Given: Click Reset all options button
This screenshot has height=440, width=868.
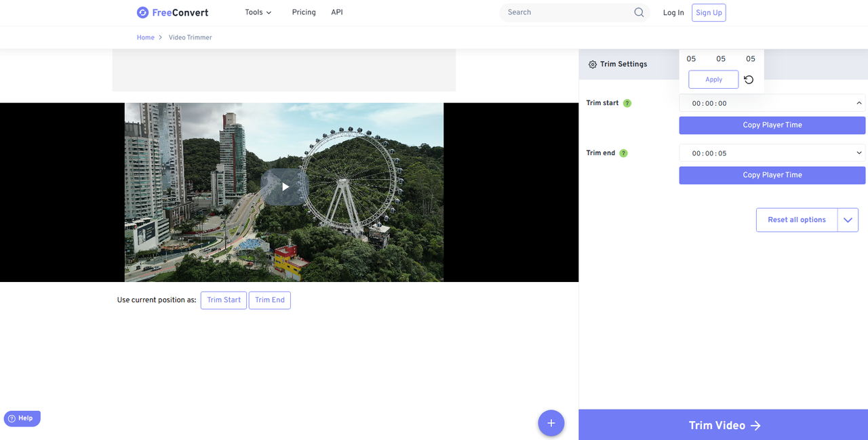Looking at the screenshot, I should pos(797,220).
